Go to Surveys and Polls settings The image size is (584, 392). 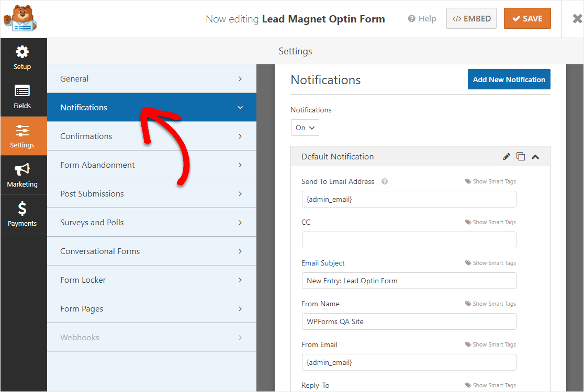pyautogui.click(x=151, y=222)
